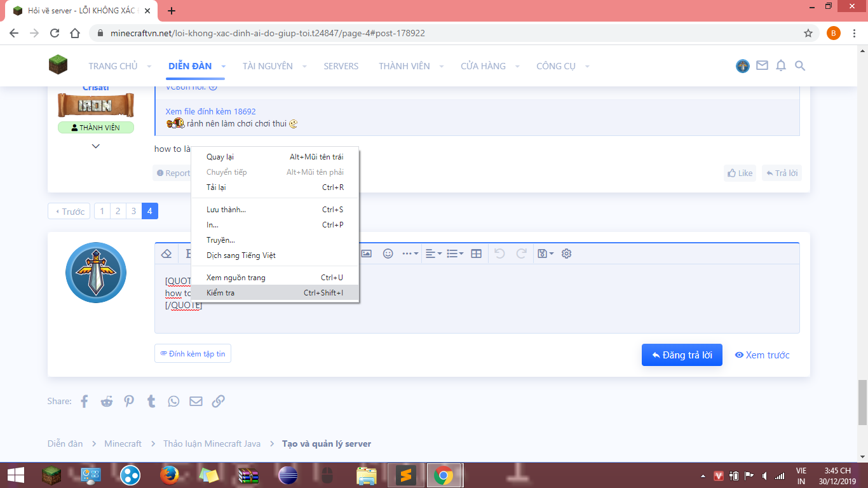Insert an image using the editor toolbar
The height and width of the screenshot is (488, 868).
367,254
